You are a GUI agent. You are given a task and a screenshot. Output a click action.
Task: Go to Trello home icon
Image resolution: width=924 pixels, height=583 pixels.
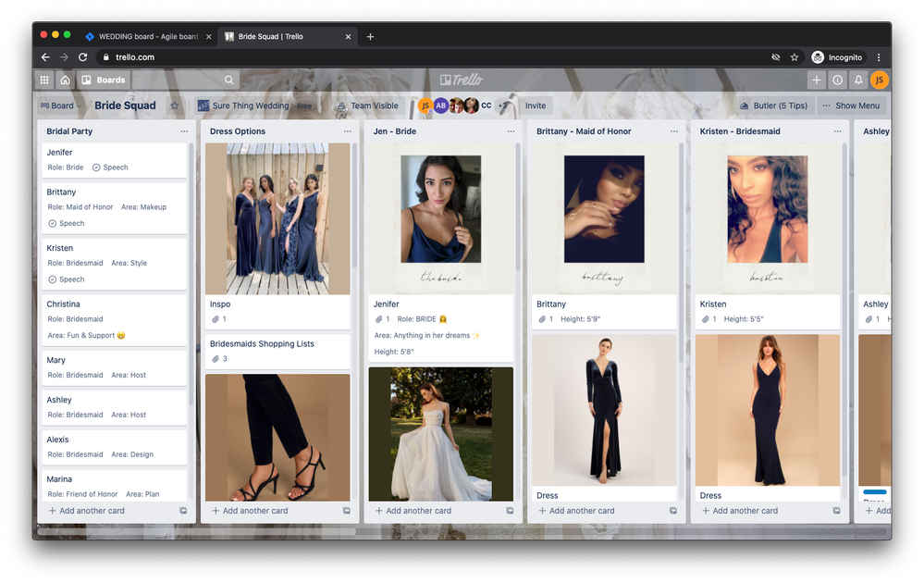65,80
